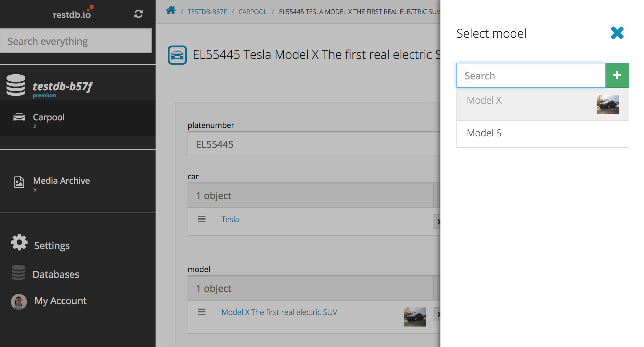Click the green plus add-model button
This screenshot has height=347, width=644.
tap(617, 75)
